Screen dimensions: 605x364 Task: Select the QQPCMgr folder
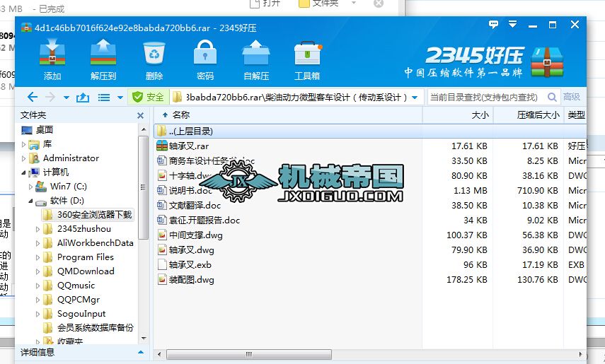click(79, 300)
